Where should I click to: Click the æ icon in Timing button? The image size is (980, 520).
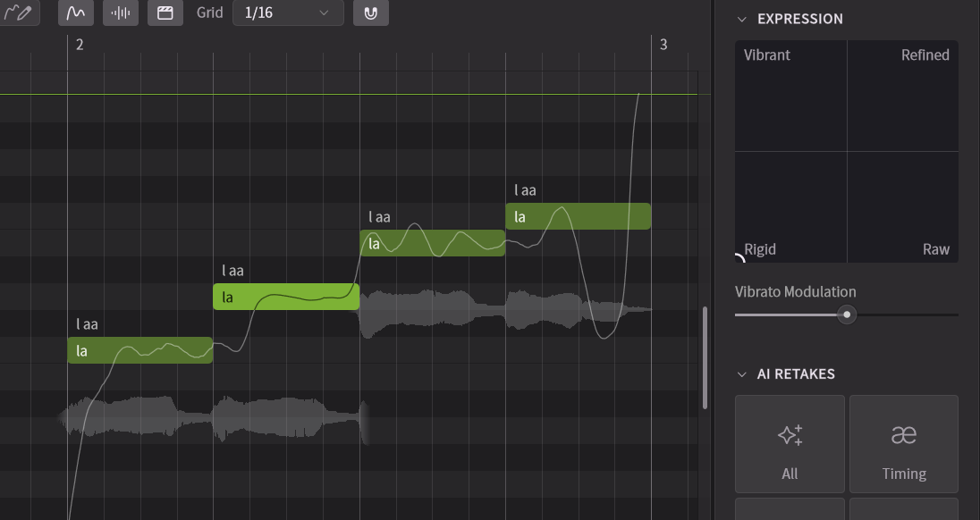(x=904, y=434)
